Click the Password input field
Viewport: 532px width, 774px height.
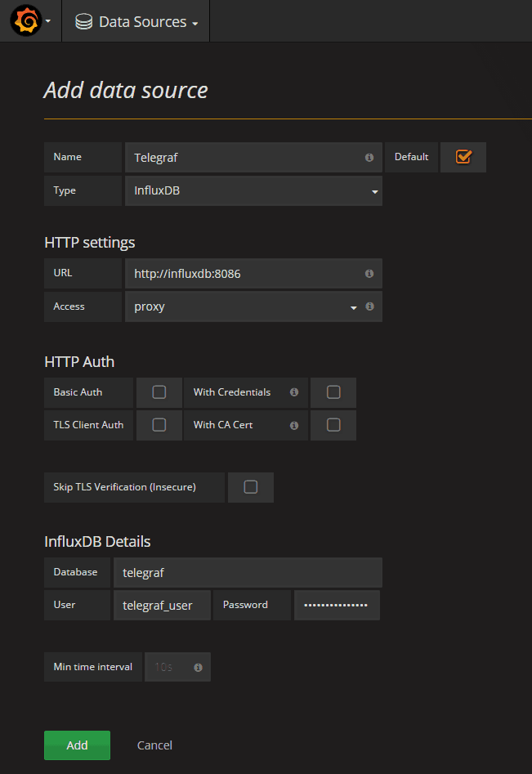337,605
